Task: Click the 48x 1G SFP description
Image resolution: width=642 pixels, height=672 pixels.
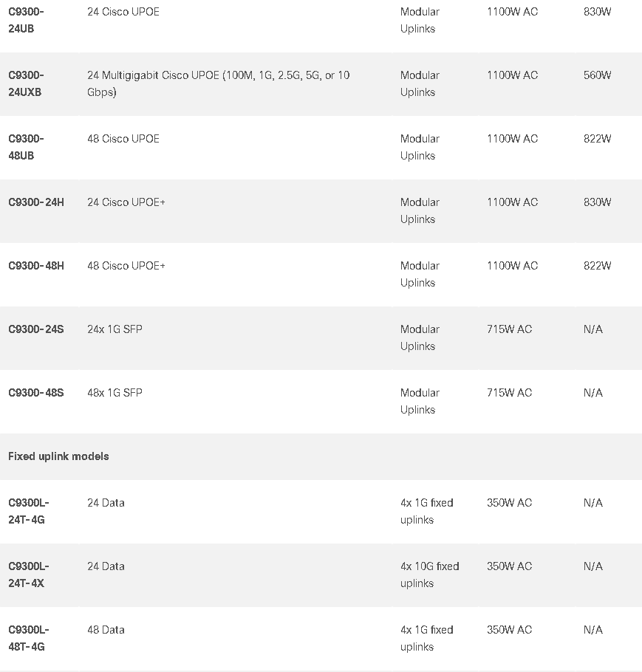Action: (x=115, y=393)
